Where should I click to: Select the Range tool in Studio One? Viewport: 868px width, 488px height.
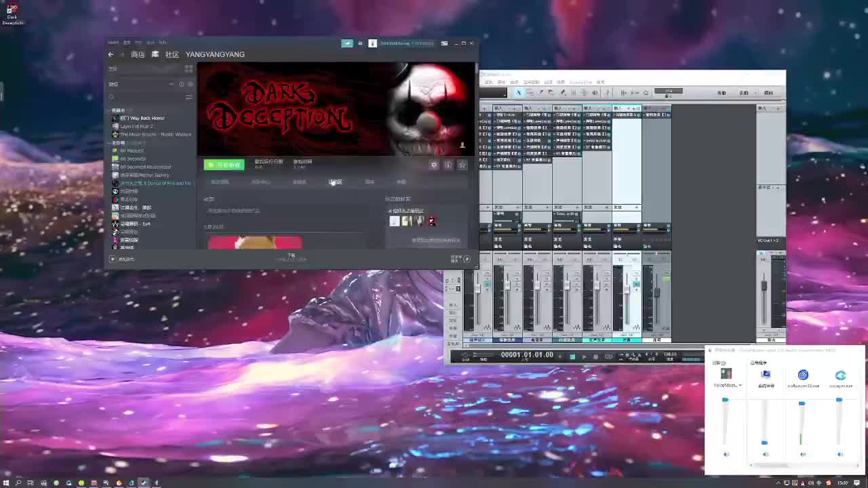coord(530,93)
